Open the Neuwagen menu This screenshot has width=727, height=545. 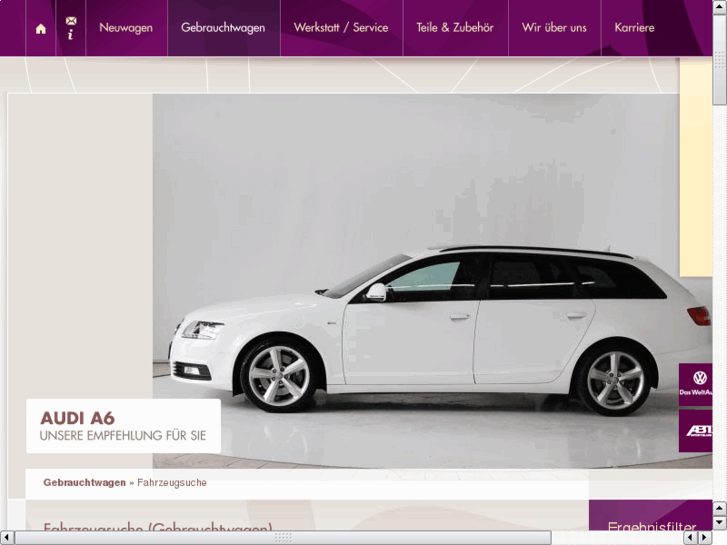[x=126, y=28]
